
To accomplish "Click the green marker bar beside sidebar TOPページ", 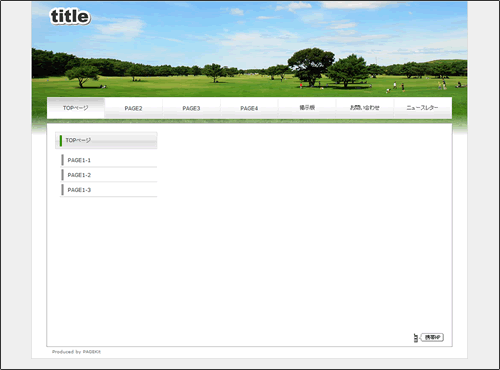I will click(61, 141).
